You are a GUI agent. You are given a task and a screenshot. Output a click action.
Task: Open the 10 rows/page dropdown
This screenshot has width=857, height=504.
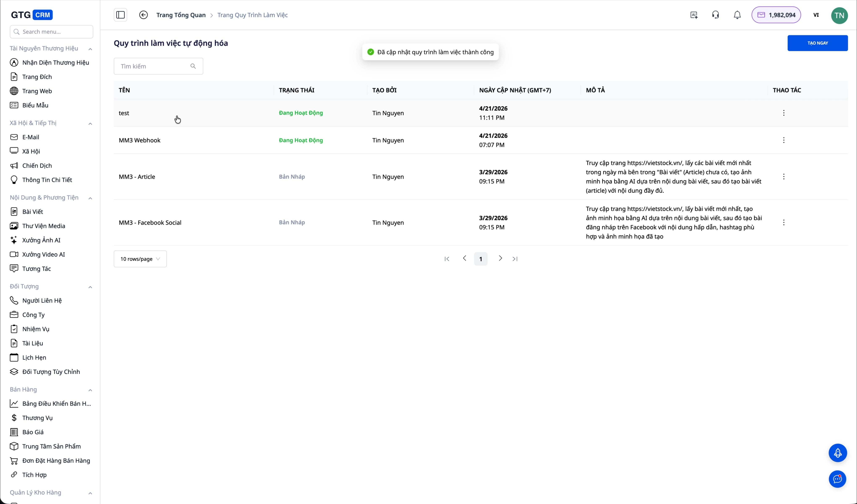click(x=140, y=259)
